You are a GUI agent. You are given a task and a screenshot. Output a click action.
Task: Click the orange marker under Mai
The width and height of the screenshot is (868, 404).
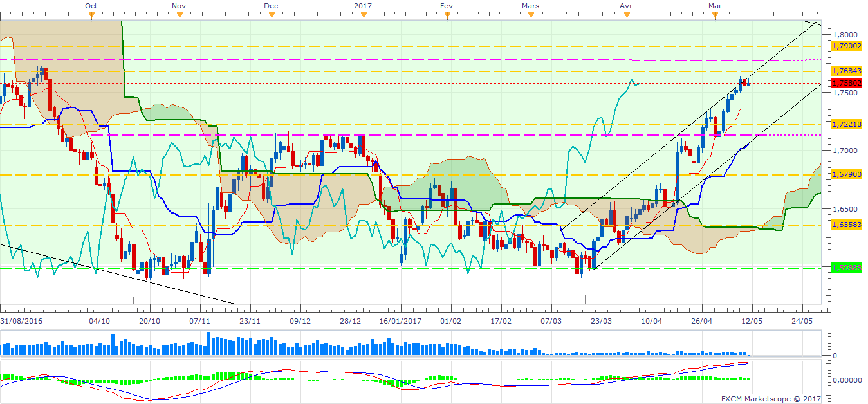point(714,16)
